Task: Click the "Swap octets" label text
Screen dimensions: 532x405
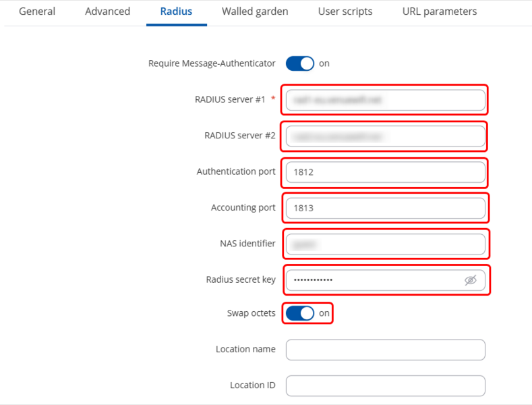Action: pyautogui.click(x=251, y=313)
